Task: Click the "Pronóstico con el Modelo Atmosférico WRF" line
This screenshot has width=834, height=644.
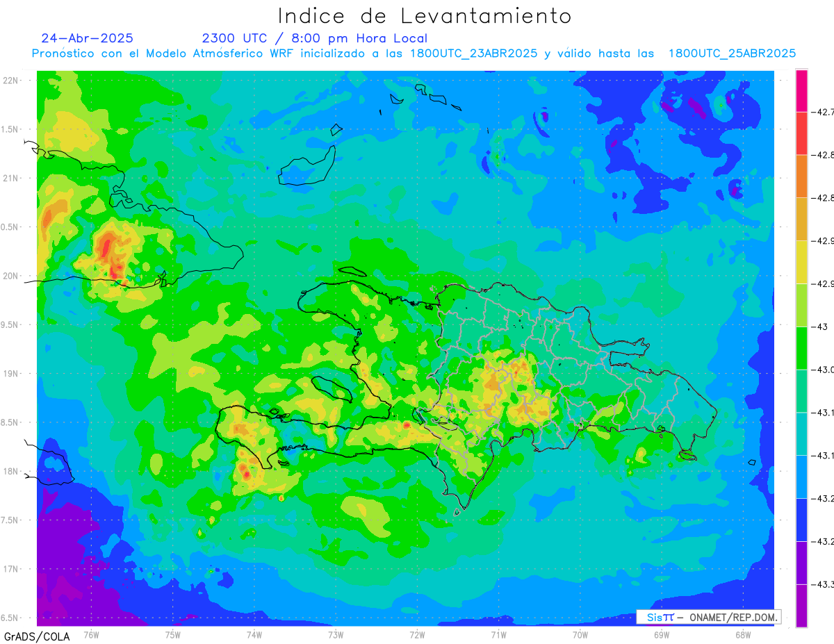Action: click(414, 53)
